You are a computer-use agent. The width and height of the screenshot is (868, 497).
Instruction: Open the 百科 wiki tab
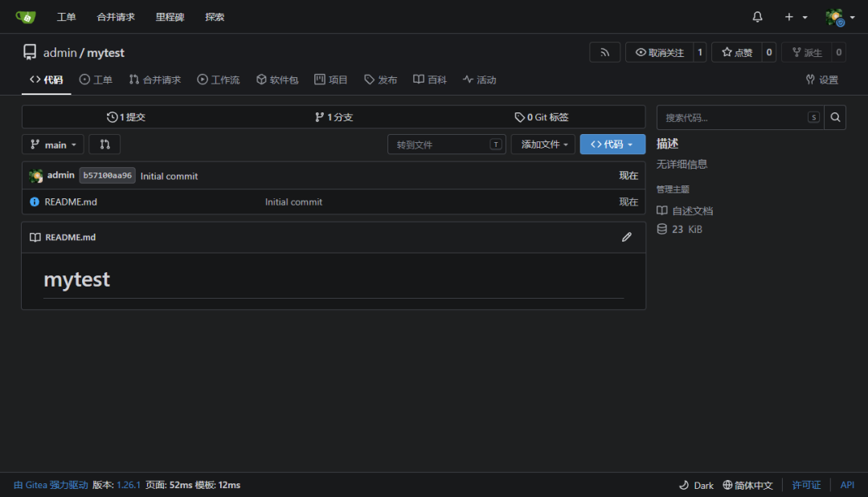coord(429,79)
